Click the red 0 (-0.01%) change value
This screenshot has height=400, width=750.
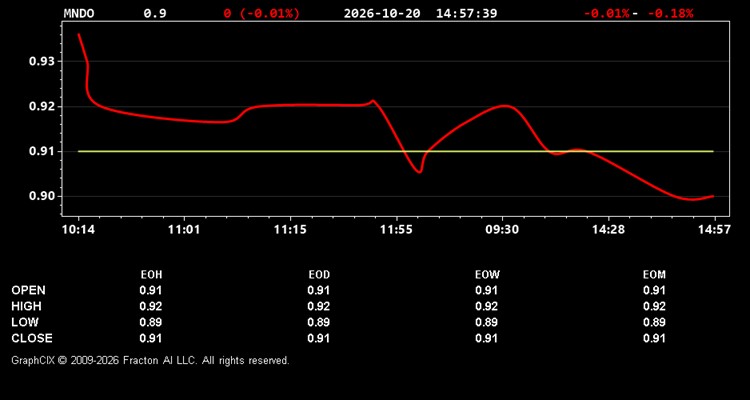coord(262,13)
